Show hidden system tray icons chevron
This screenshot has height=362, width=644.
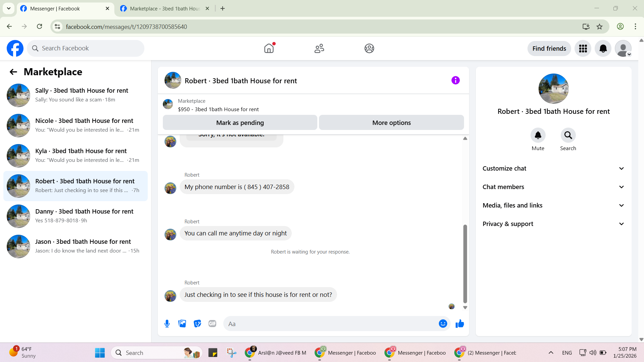[551, 353]
